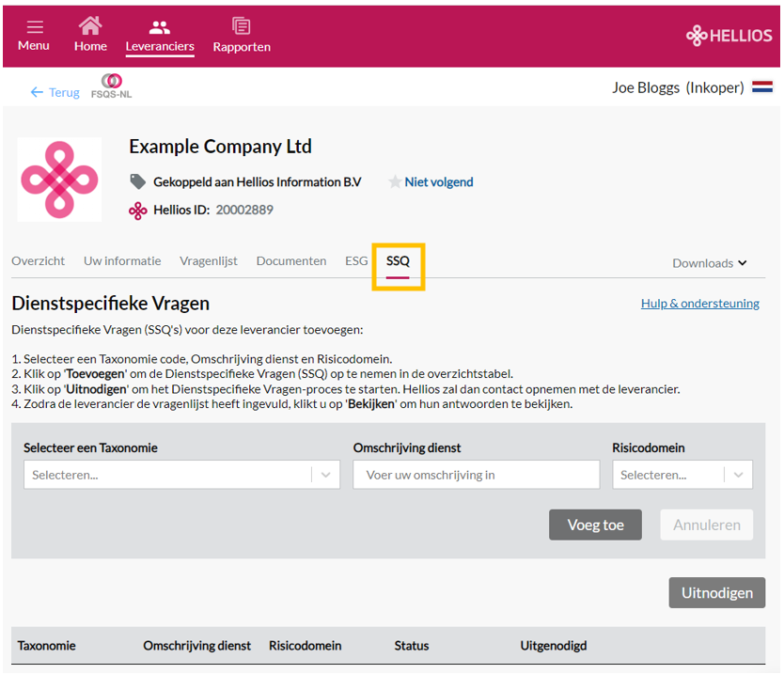Select the ESG tab
Viewport: 784px width, 674px height.
point(356,261)
